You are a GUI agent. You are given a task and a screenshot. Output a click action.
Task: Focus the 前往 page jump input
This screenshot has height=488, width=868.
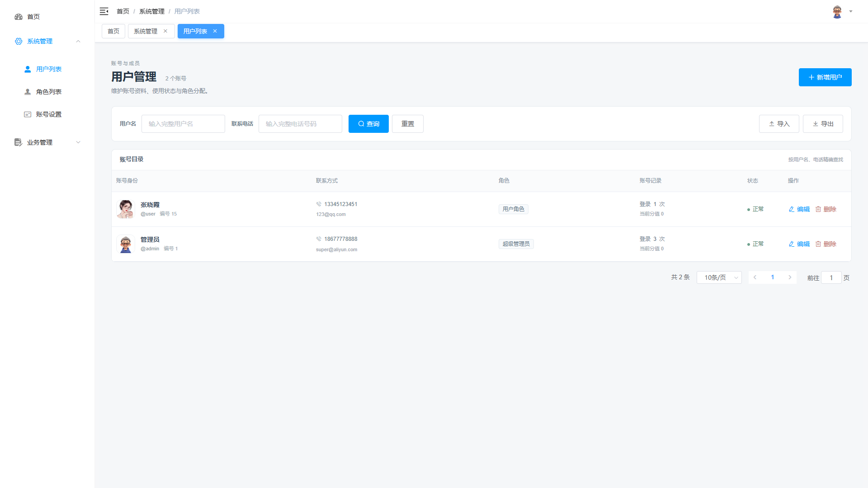[x=831, y=277]
